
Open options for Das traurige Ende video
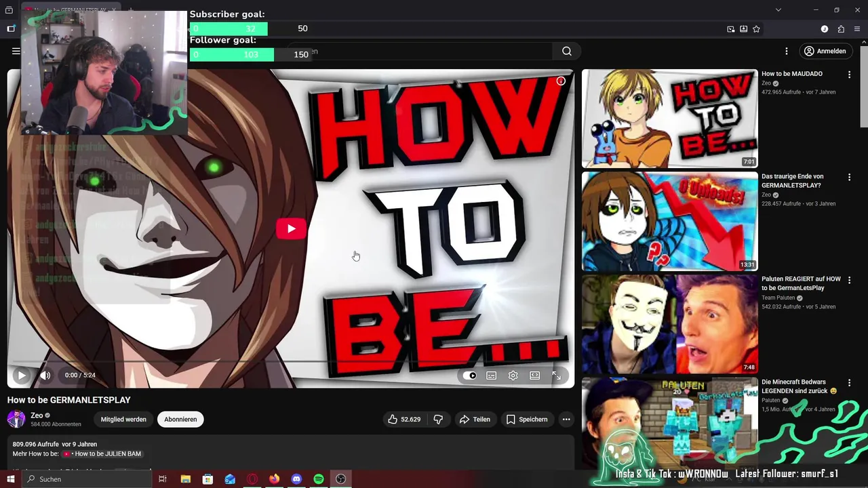click(849, 177)
